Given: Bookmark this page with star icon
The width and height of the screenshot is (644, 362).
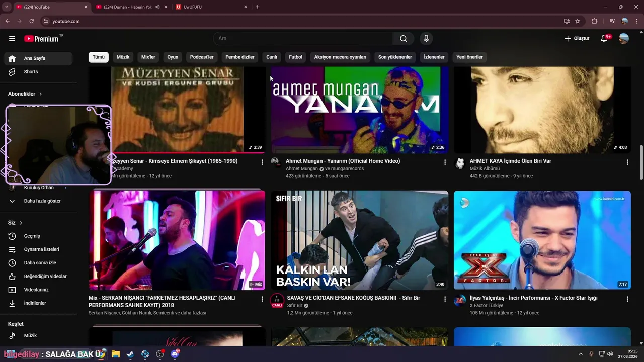Looking at the screenshot, I should [578, 21].
